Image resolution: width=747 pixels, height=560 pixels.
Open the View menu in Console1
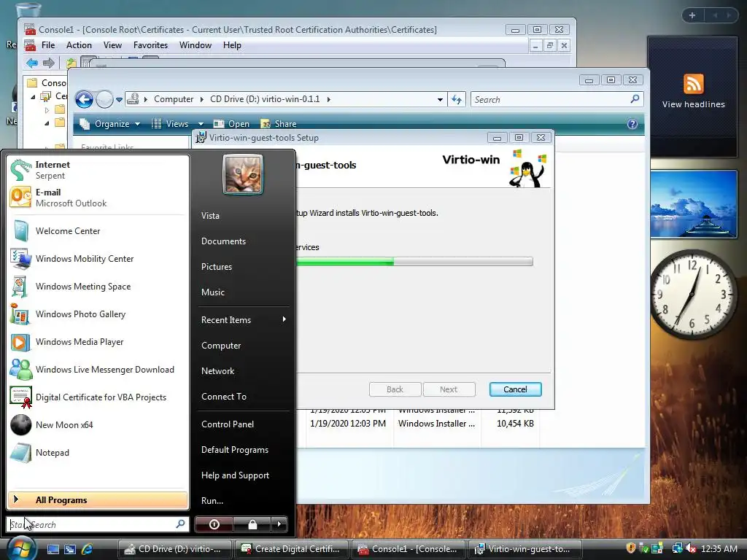[x=112, y=45]
